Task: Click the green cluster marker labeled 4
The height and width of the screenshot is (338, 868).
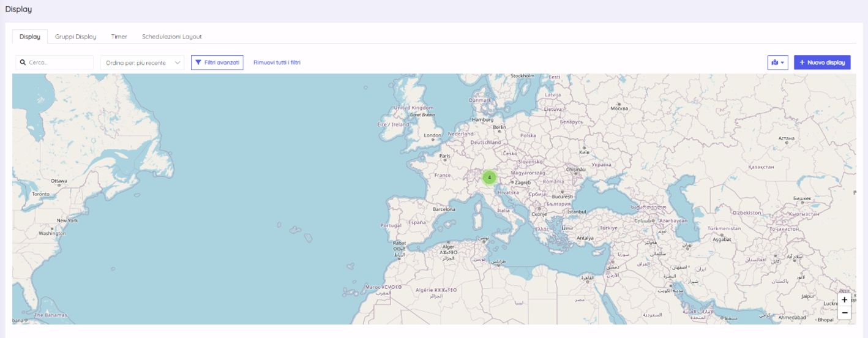Action: click(489, 178)
